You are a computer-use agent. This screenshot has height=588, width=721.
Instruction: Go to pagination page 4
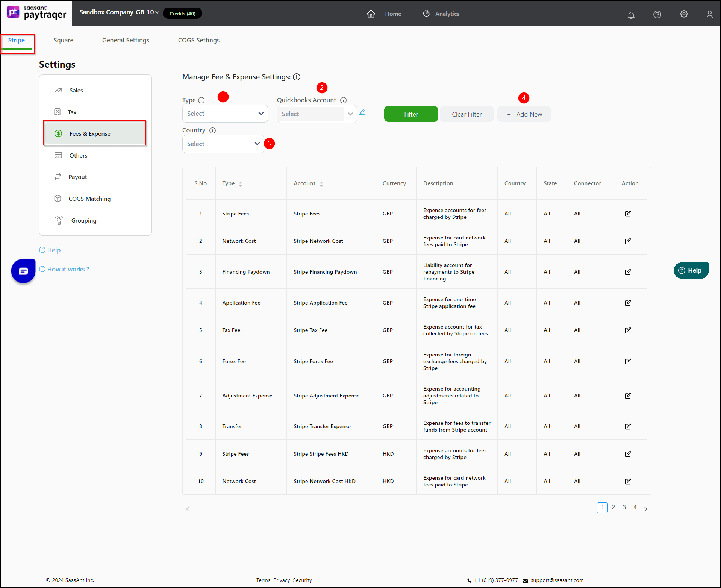[635, 508]
